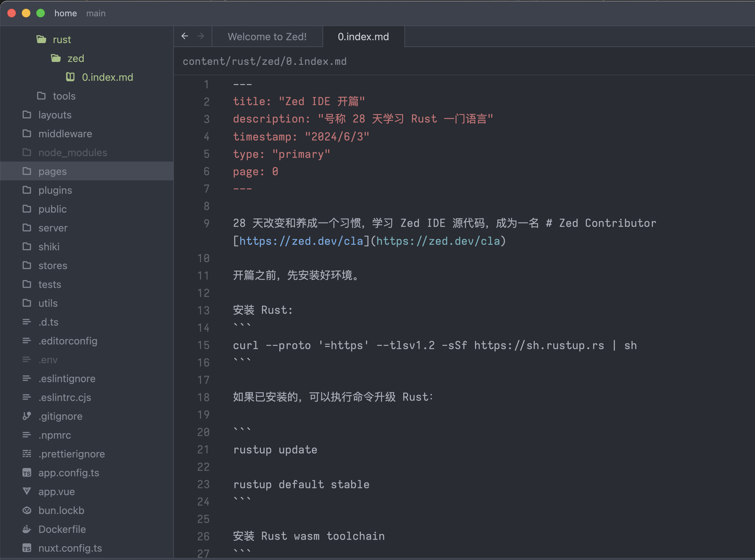755x560 pixels.
Task: Open the main branch switcher
Action: click(96, 13)
